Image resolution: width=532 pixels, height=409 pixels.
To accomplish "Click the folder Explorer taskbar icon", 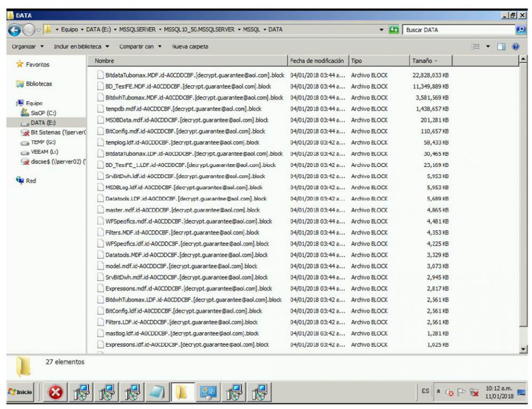I will [183, 392].
